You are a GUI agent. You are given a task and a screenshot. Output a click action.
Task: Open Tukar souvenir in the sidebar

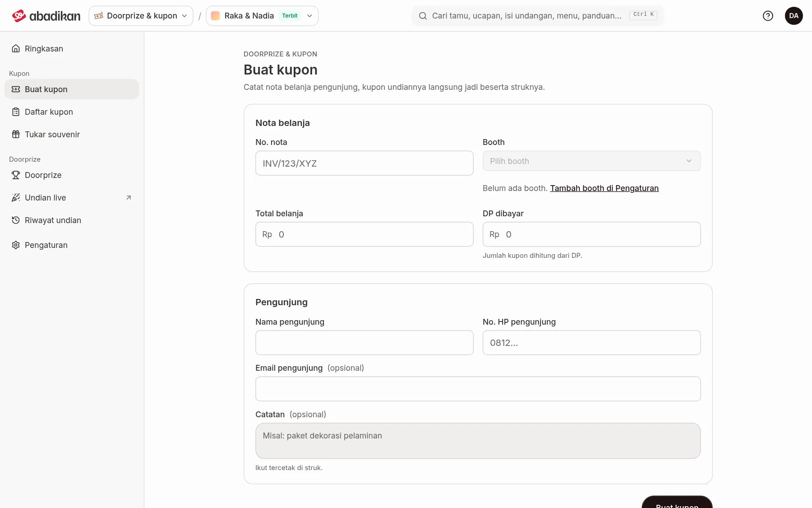[x=72, y=134]
